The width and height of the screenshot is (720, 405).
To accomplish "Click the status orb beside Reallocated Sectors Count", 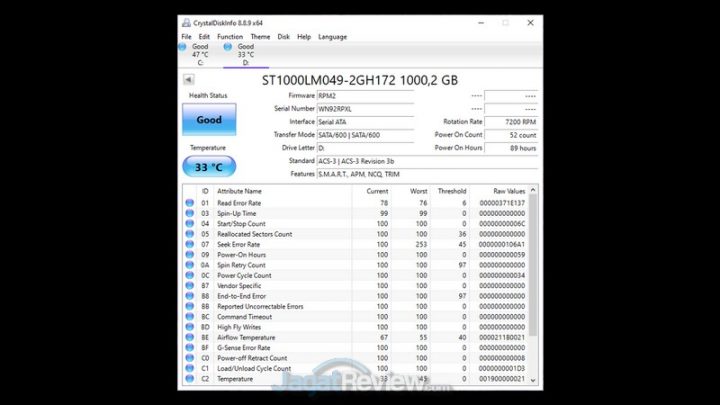I will tap(190, 234).
